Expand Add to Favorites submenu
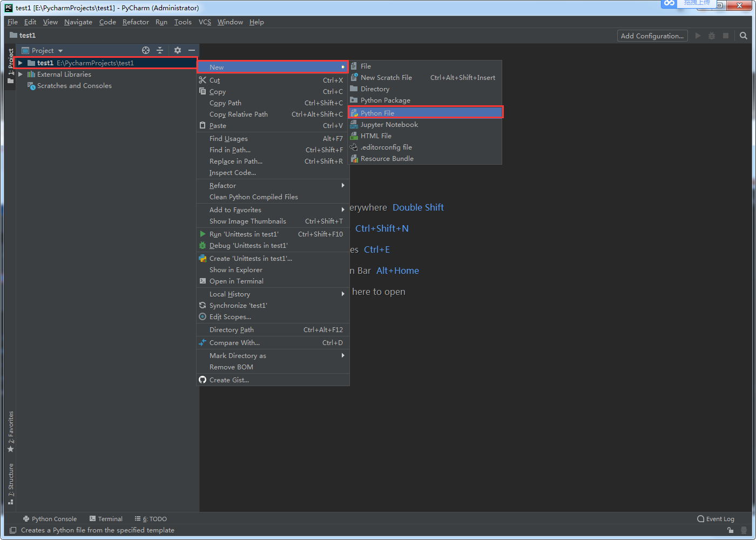The height and width of the screenshot is (540, 756). point(273,210)
